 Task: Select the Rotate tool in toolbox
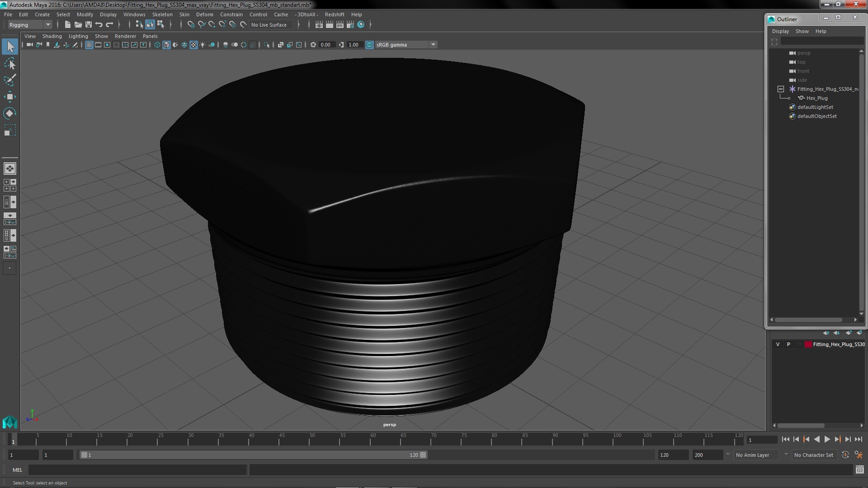[9, 113]
